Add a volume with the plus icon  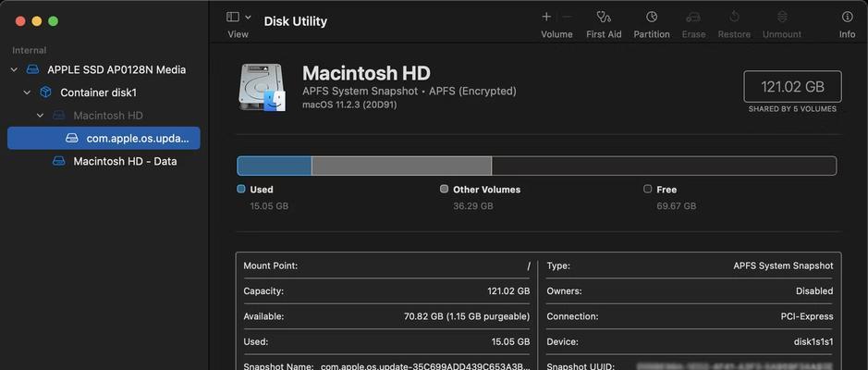coord(546,17)
